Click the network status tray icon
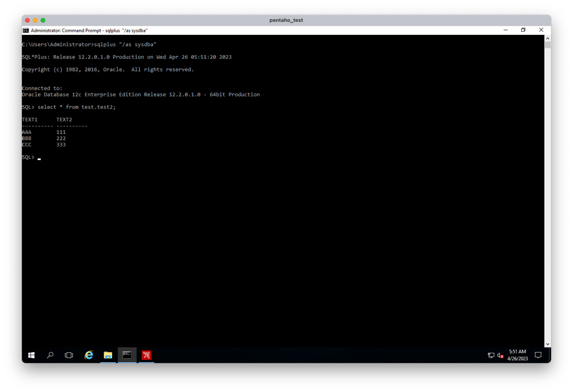Image resolution: width=573 pixels, height=392 pixels. pyautogui.click(x=491, y=355)
